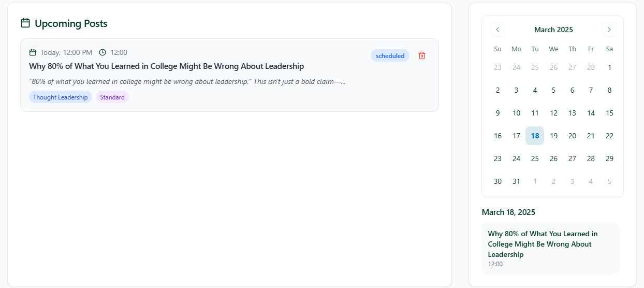The image size is (644, 288).
Task: Click the March 2025 month heading
Action: click(553, 30)
